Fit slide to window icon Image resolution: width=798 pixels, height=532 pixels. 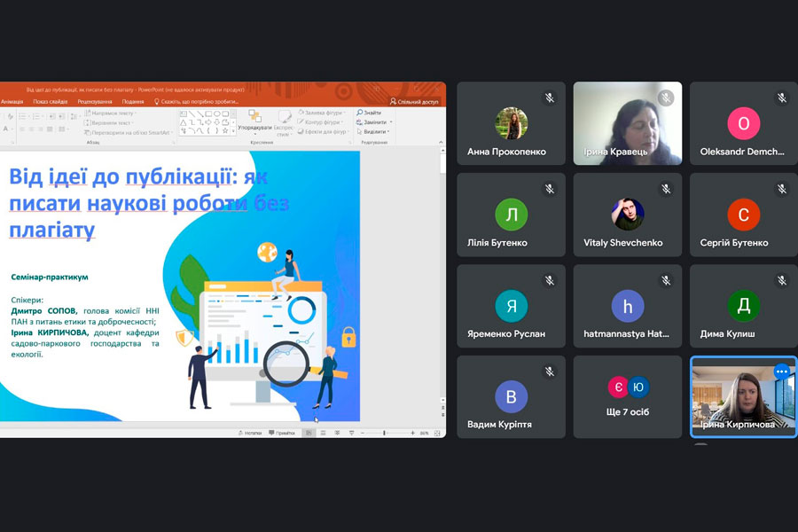[437, 434]
